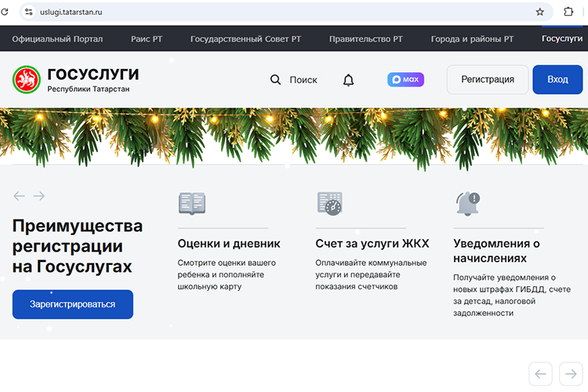
Task: Go to previous slide arrow near heading
Action: 19,196
